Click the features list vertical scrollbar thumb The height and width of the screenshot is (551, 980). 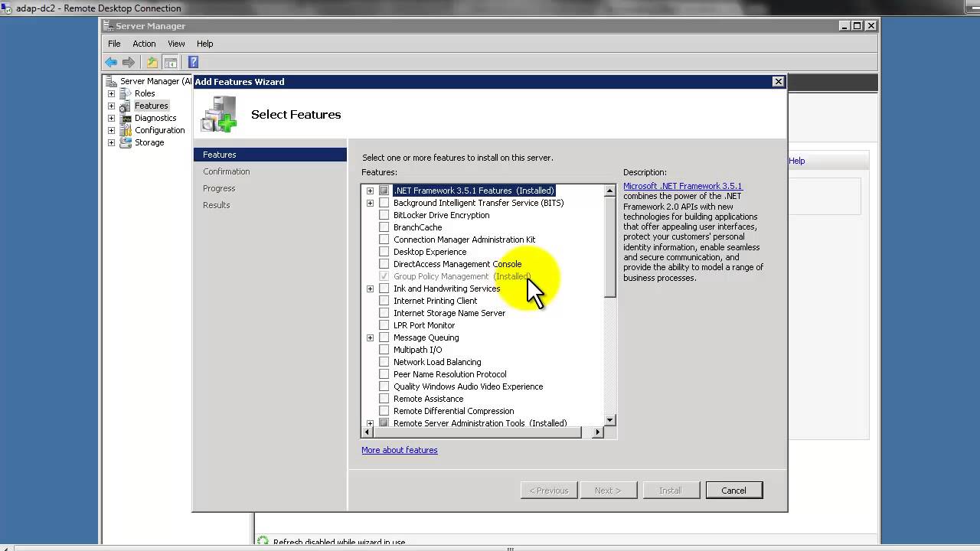(610, 247)
